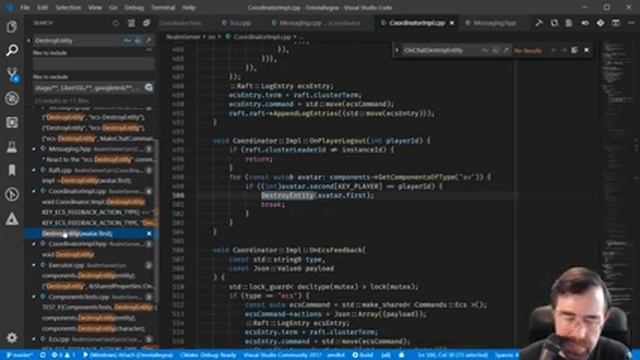640x360 pixels.
Task: Open the Edit menu
Action: point(42,7)
